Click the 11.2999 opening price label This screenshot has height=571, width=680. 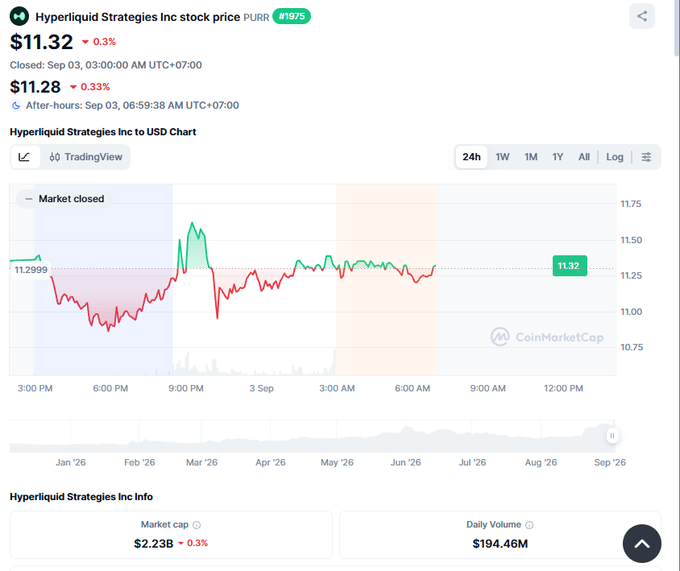pos(30,270)
